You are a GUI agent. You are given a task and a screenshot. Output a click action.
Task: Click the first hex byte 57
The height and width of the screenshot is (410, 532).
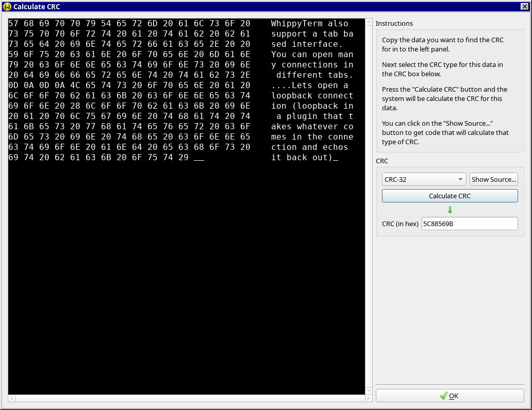click(x=13, y=24)
